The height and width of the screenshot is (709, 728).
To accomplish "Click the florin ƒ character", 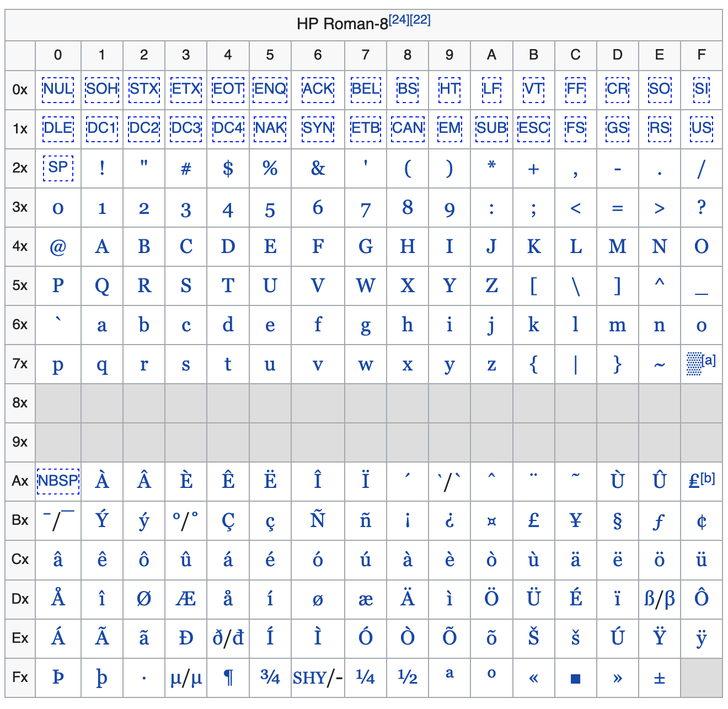I will 659,522.
